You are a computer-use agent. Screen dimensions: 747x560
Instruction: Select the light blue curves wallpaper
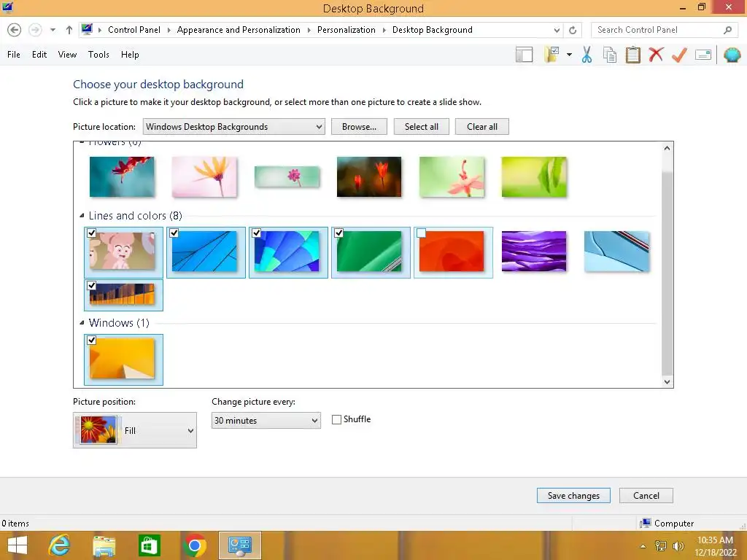616,252
